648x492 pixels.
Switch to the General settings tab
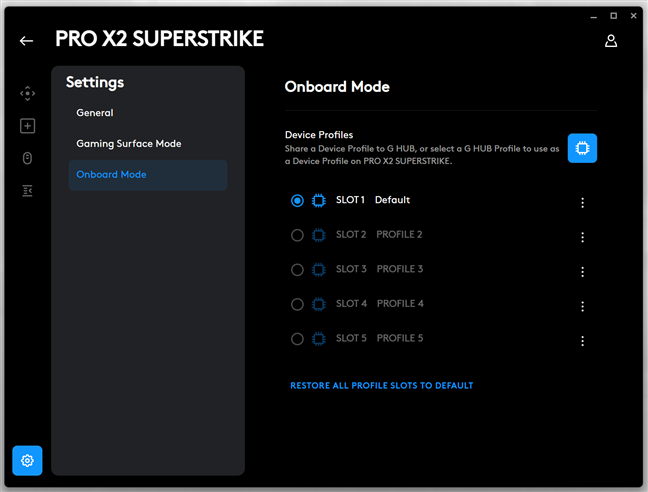95,113
